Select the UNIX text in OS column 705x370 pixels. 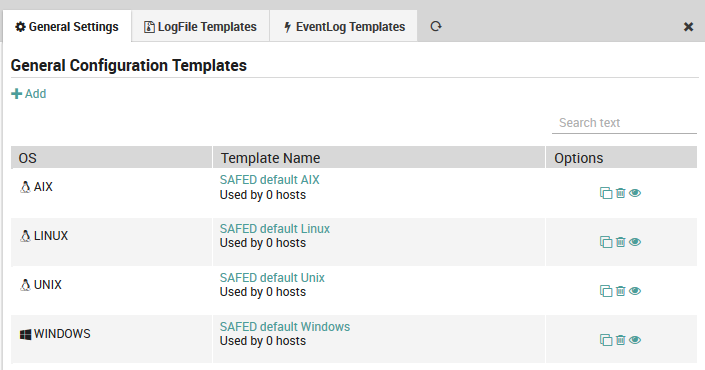pos(48,285)
